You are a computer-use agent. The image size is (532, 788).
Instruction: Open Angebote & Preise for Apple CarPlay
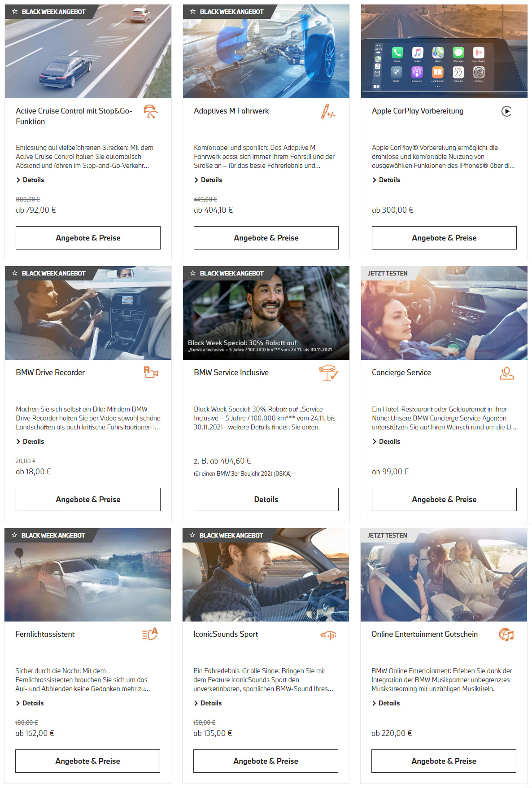[x=444, y=238]
